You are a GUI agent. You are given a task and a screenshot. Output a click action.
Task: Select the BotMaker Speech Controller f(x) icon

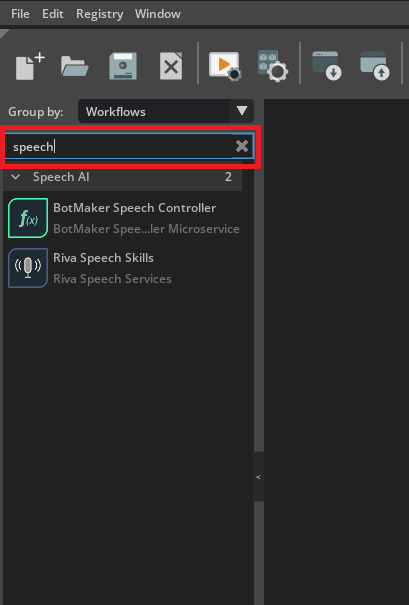(28, 218)
